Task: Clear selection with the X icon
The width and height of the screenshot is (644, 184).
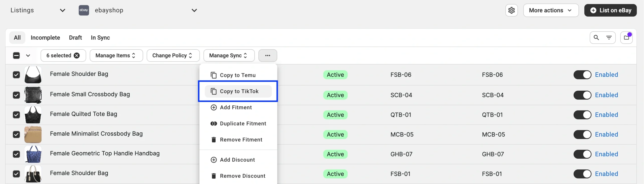Action: [x=77, y=55]
